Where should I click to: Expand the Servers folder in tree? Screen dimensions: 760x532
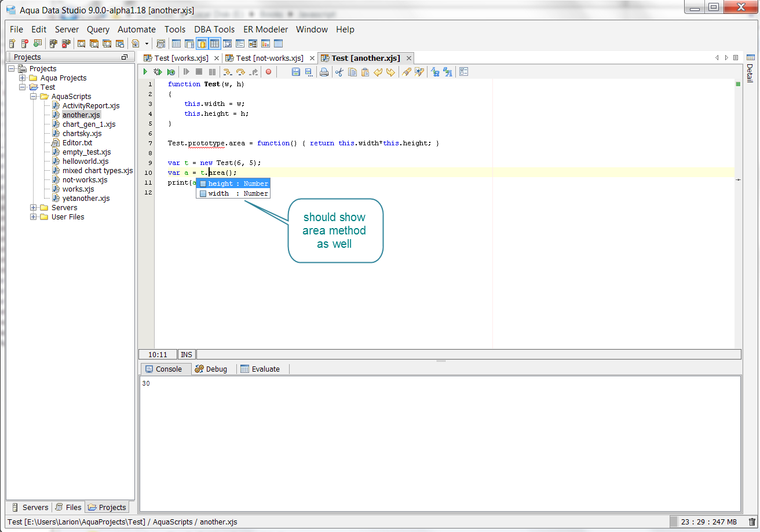click(34, 208)
